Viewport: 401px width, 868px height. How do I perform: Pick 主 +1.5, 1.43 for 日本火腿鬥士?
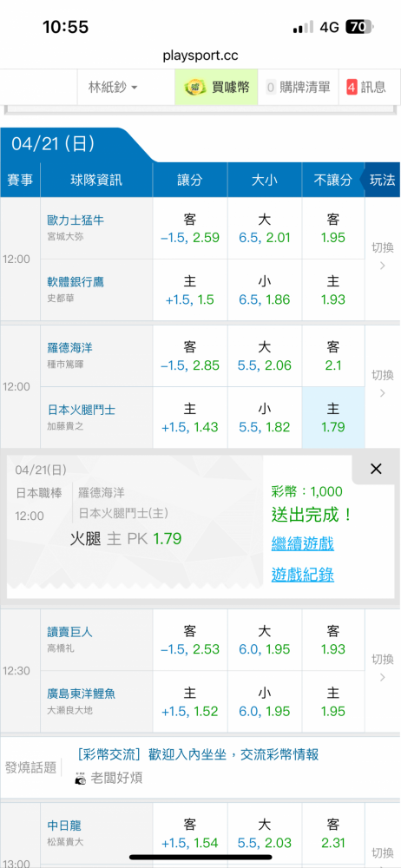[190, 418]
